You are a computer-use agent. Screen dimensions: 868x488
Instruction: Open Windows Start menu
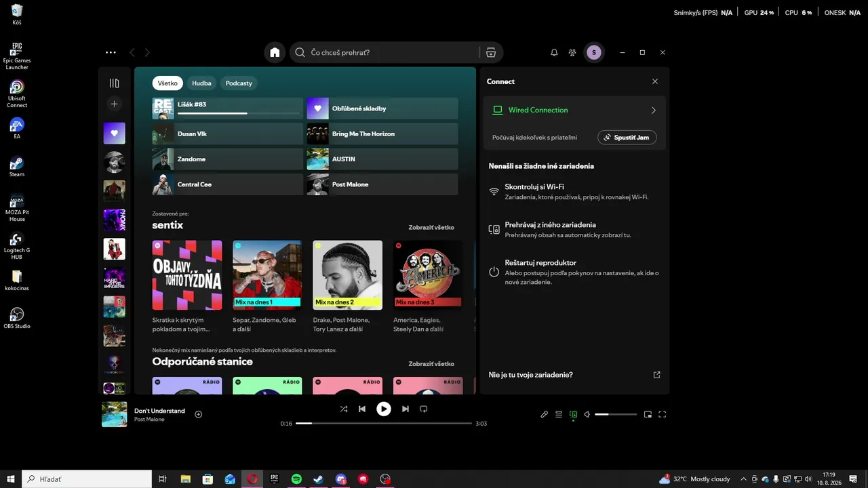point(11,479)
